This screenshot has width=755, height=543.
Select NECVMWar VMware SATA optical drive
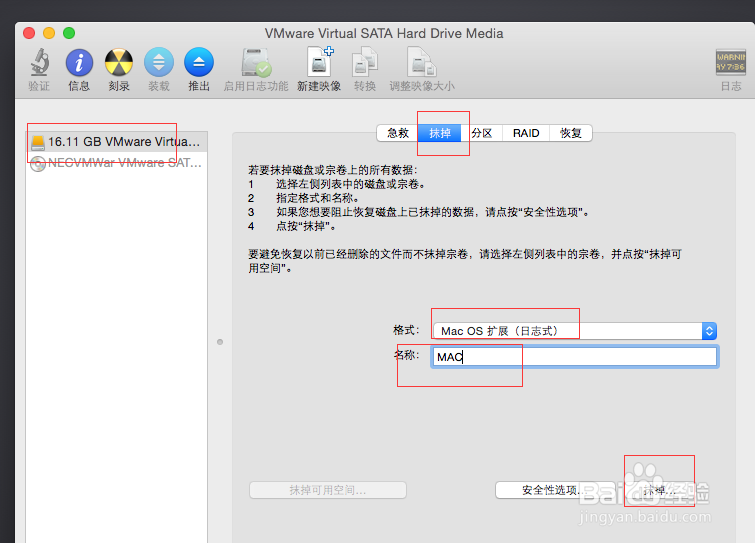pos(117,163)
